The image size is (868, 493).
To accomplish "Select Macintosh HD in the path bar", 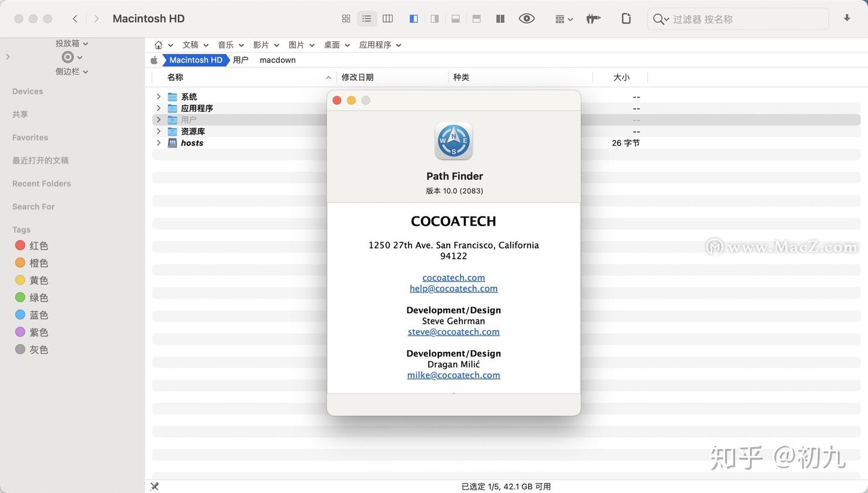I will 196,60.
